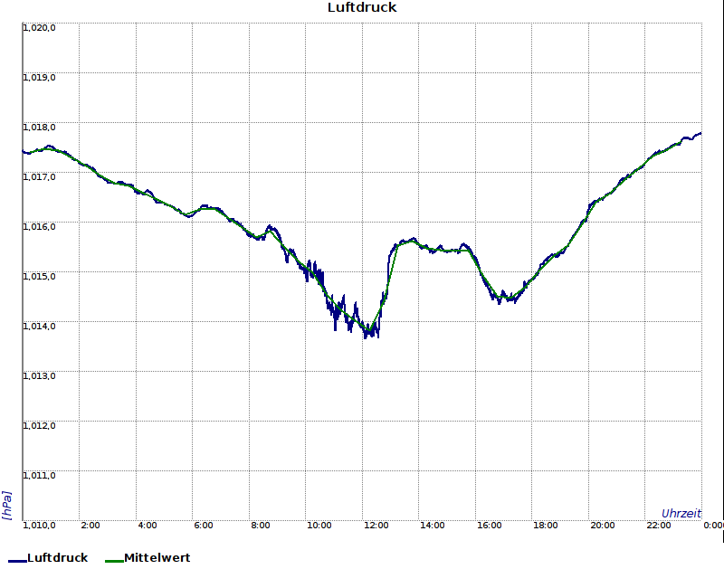Click the 1,018,0 y-axis value
Screen dimensions: 724x588
39,128
